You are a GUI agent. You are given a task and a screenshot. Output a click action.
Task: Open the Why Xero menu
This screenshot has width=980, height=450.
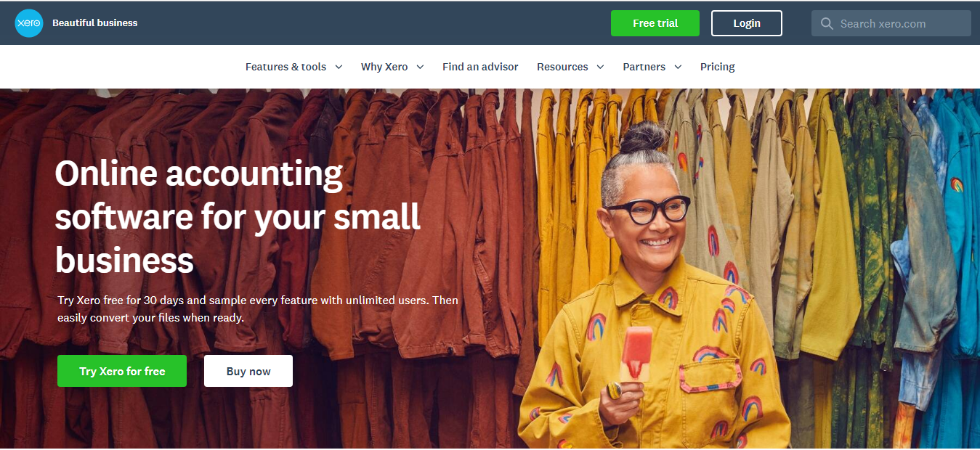tap(384, 67)
